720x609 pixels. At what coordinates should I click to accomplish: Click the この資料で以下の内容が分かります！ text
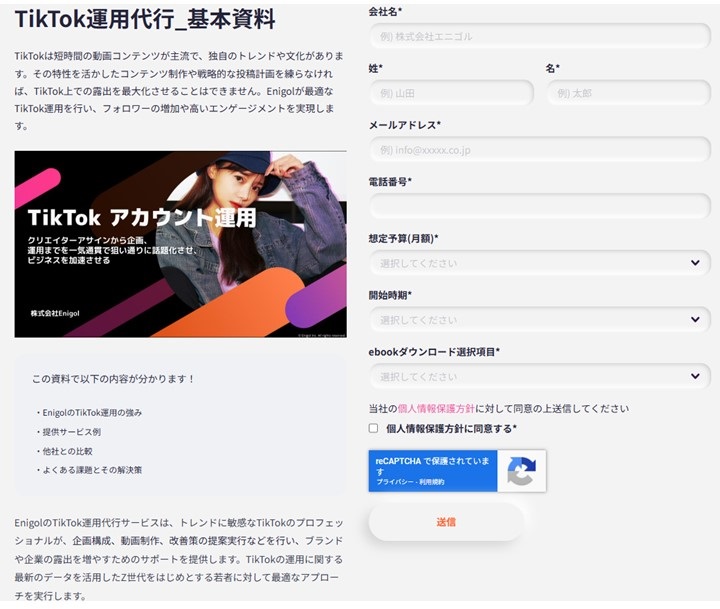point(113,379)
